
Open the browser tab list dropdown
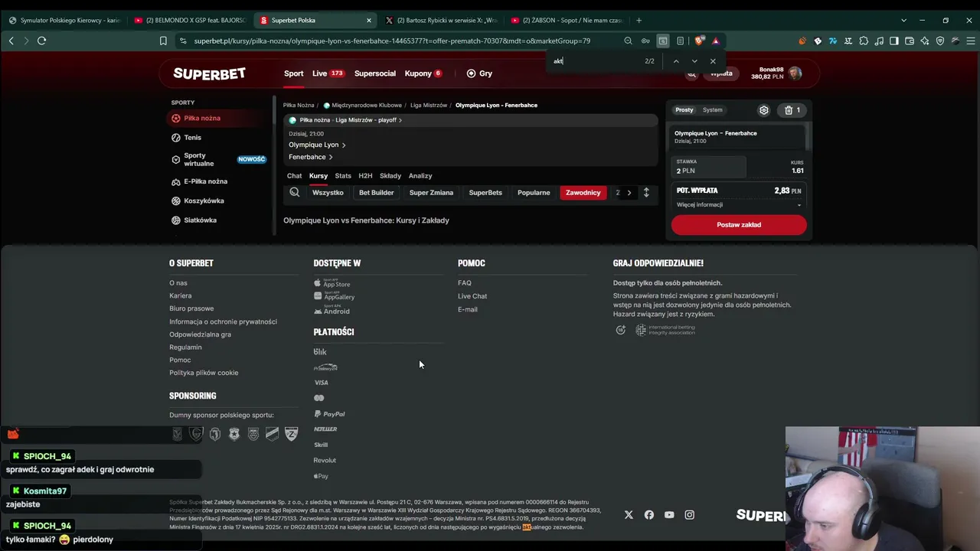point(903,21)
